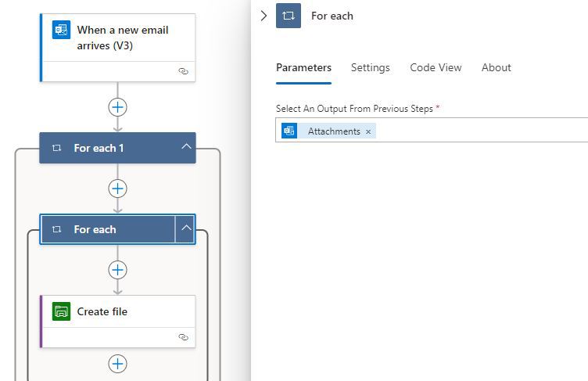
Task: Add step below the email trigger
Action: coord(118,107)
